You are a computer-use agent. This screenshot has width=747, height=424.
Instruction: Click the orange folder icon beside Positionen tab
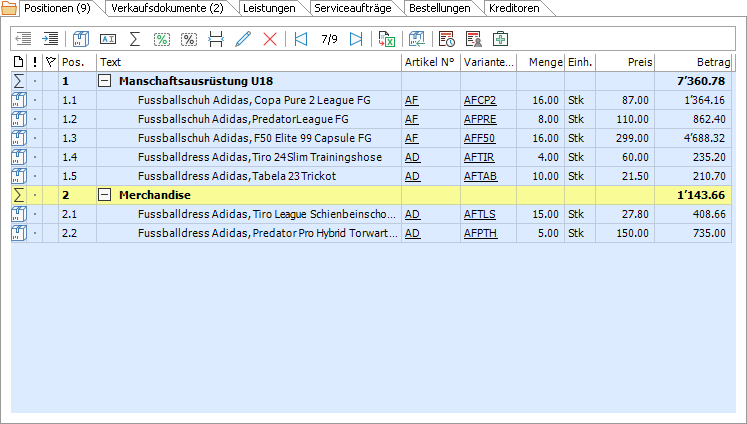[x=9, y=8]
